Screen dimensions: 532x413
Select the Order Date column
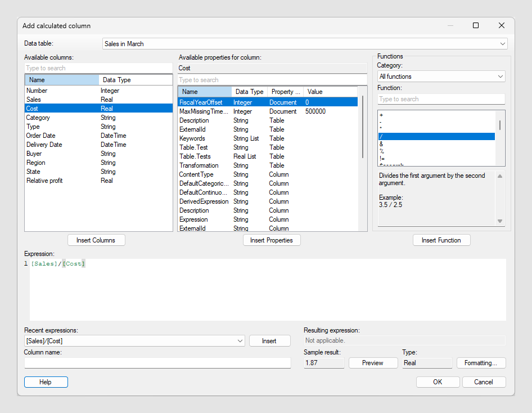(99, 136)
